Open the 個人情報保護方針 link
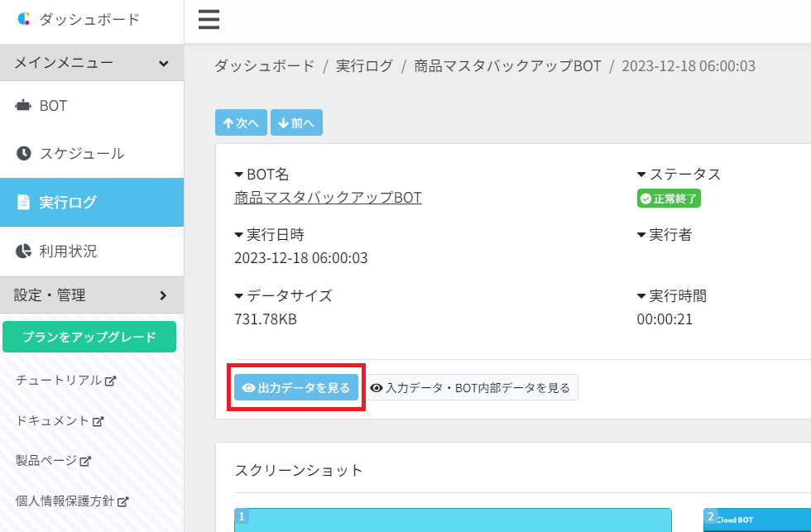This screenshot has width=811, height=532. click(72, 501)
